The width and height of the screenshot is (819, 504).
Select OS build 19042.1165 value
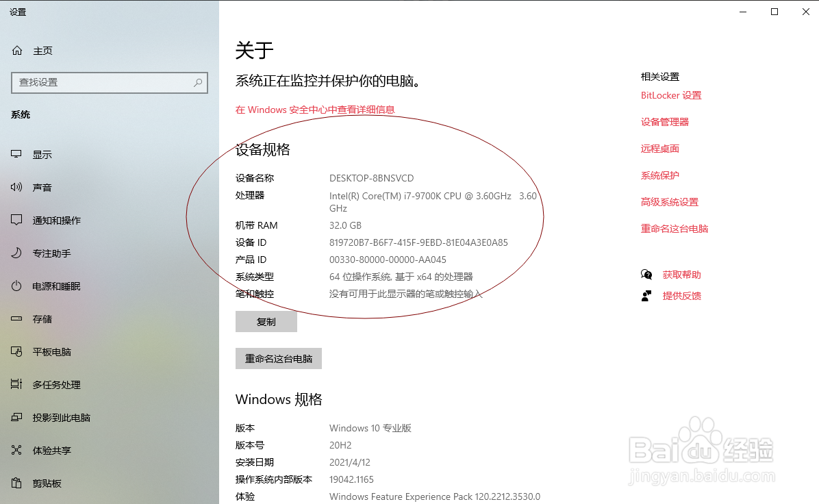tap(351, 479)
